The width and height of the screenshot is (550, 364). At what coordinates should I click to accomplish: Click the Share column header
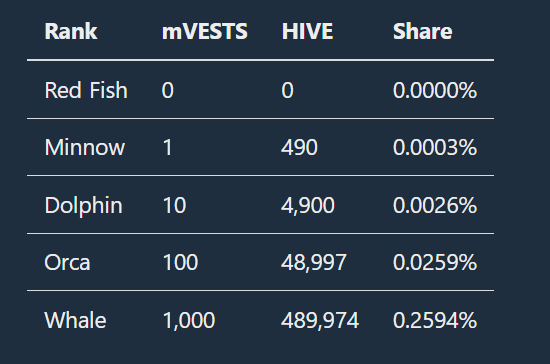(x=423, y=32)
